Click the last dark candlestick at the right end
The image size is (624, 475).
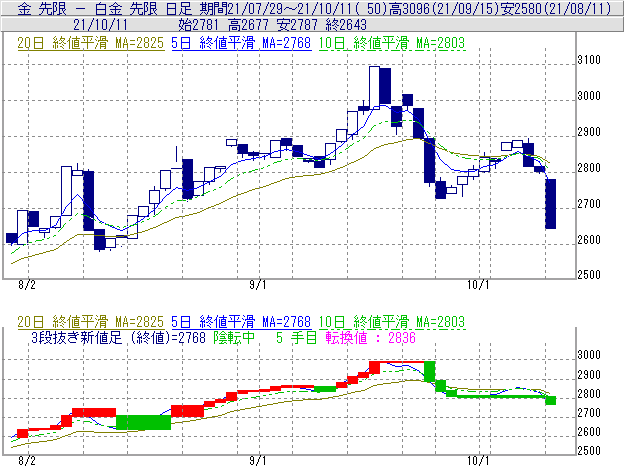click(x=550, y=204)
